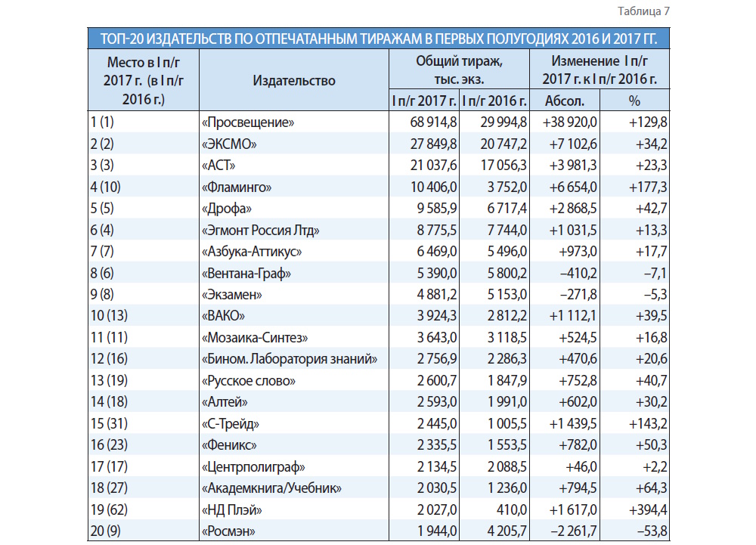The height and width of the screenshot is (545, 756).
Task: Select publisher name «Алтей»
Action: pyautogui.click(x=225, y=402)
